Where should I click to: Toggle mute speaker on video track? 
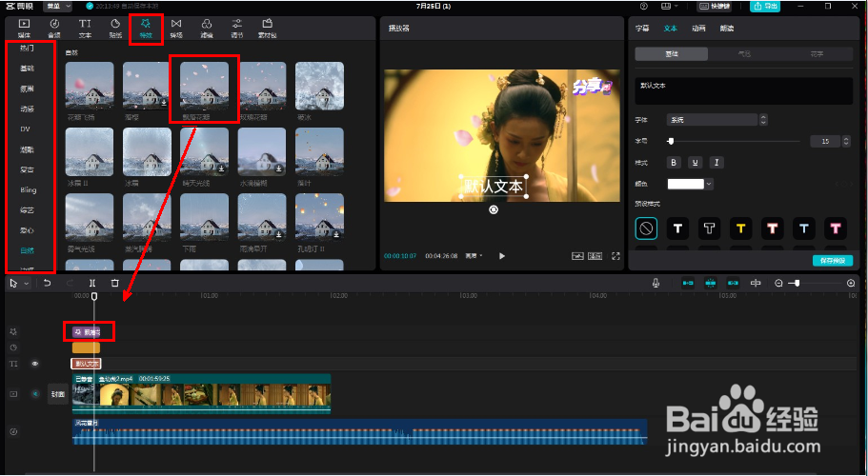[35, 394]
